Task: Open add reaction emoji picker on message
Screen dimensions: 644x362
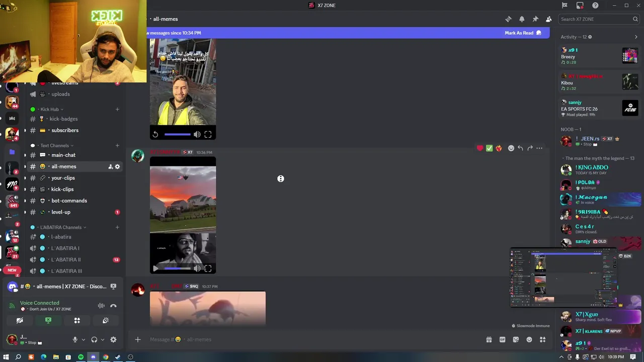Action: pos(511,148)
